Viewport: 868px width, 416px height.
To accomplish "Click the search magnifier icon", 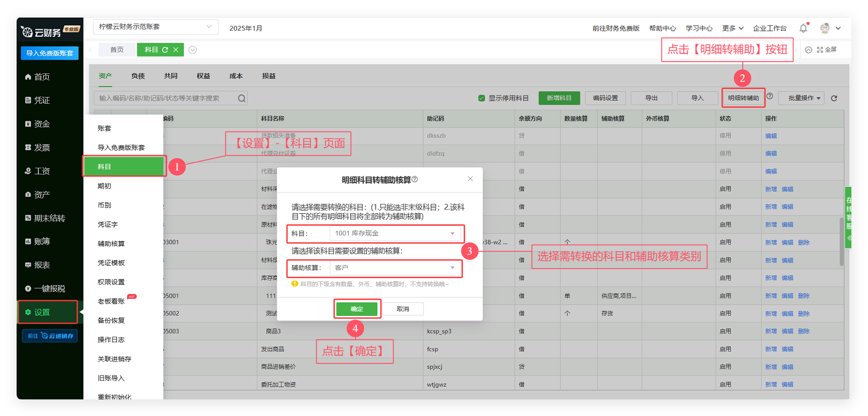I will coord(241,99).
